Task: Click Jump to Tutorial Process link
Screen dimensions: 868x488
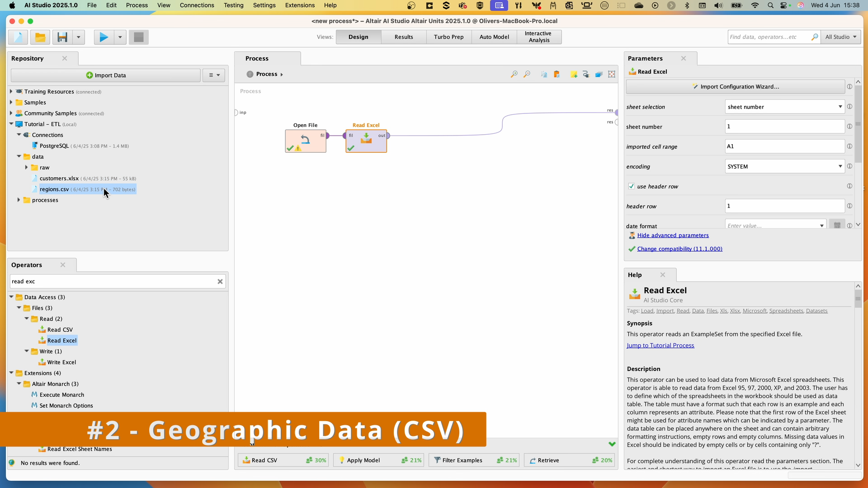Action: [660, 345]
